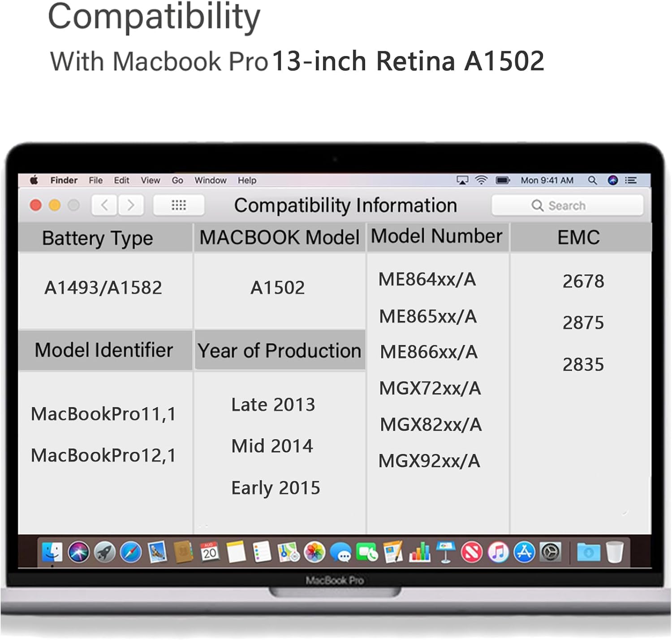Image resolution: width=672 pixels, height=640 pixels.
Task: Select model number ME866xx/A
Action: click(429, 352)
